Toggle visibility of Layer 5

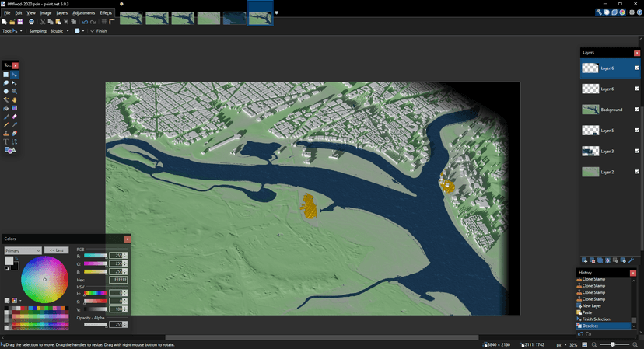click(637, 131)
